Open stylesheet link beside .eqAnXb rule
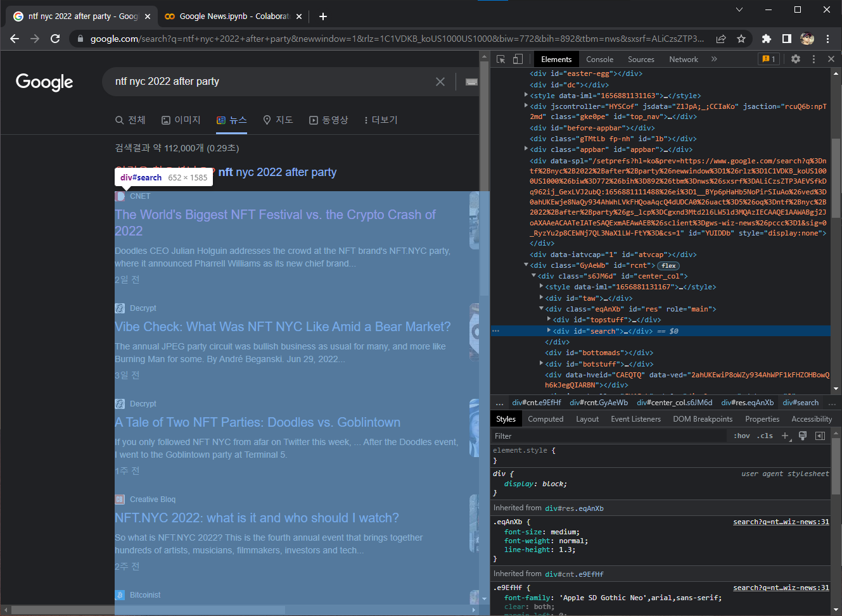This screenshot has width=842, height=616. pyautogui.click(x=781, y=522)
